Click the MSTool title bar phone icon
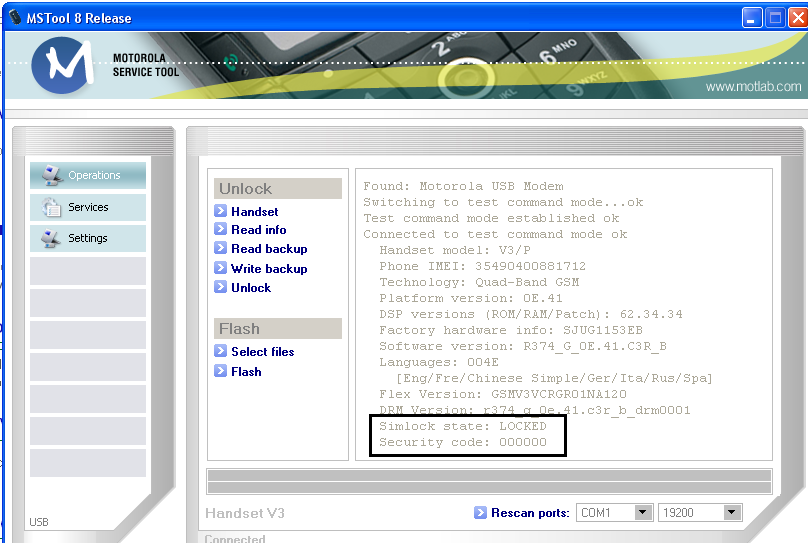 (15, 18)
